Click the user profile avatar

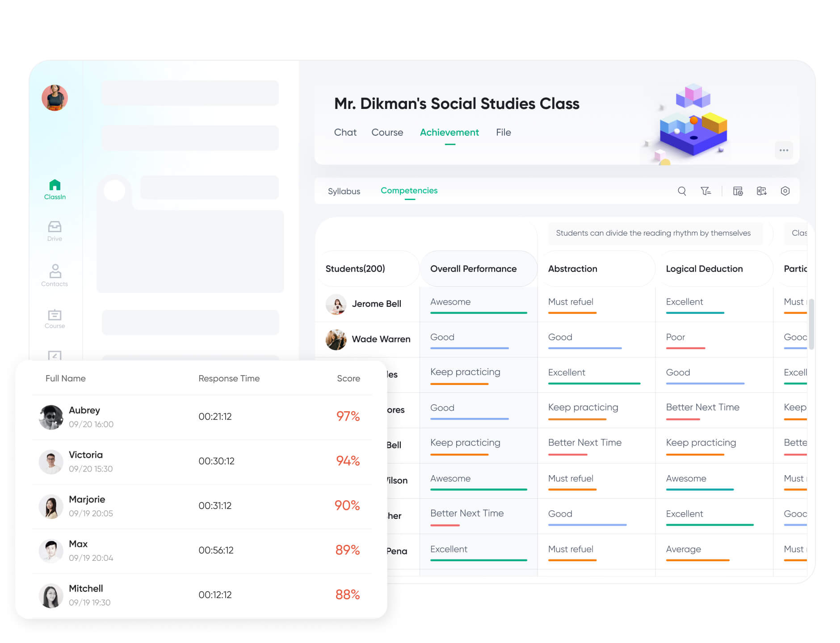(55, 98)
